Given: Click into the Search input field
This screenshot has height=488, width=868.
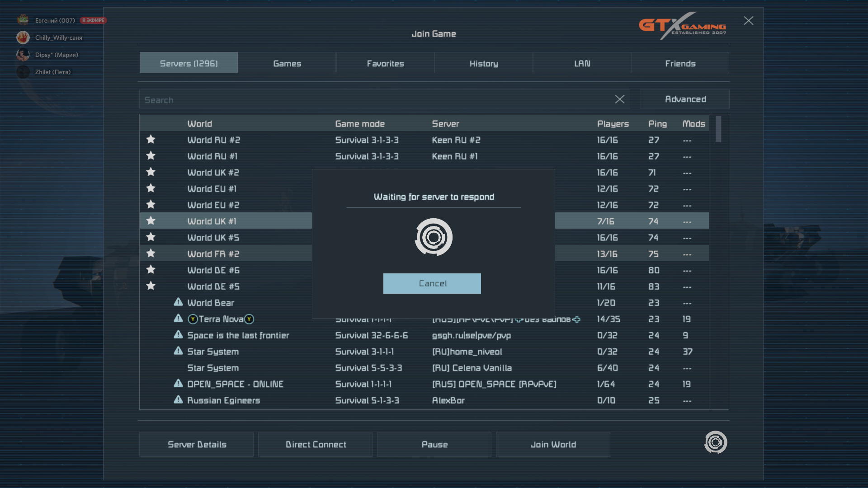Looking at the screenshot, I should pyautogui.click(x=375, y=100).
